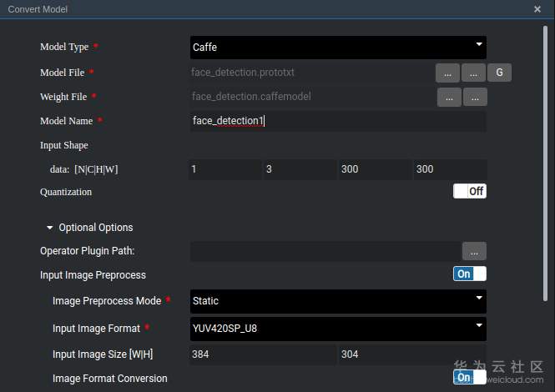Click the G button beside Model File
Screen dimensions: 555x392
point(499,73)
